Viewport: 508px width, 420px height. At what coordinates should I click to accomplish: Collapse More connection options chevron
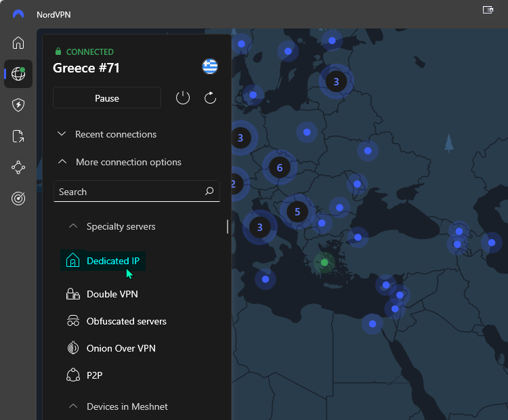tap(62, 161)
